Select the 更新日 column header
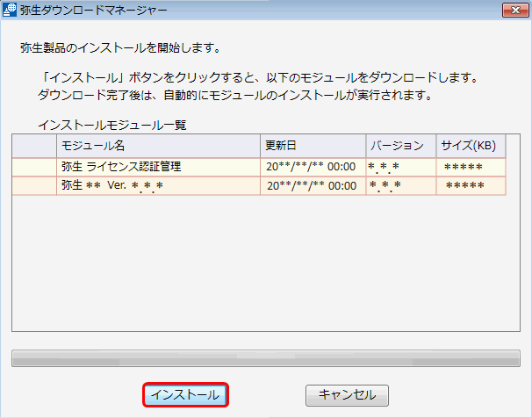 click(313, 146)
